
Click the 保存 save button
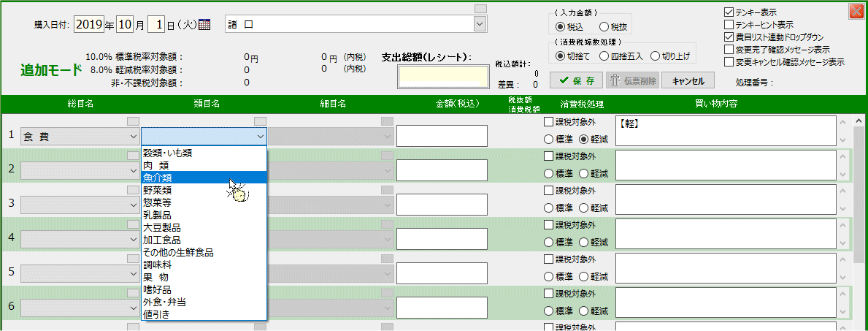pos(576,80)
